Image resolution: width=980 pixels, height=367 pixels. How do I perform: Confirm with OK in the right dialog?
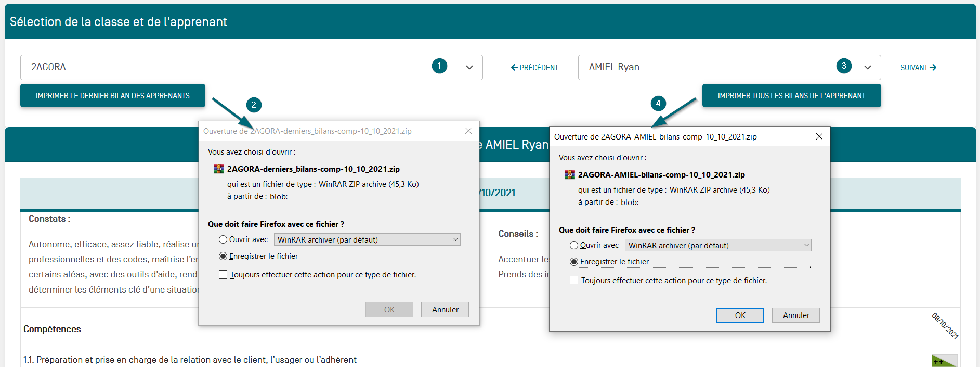click(x=740, y=315)
